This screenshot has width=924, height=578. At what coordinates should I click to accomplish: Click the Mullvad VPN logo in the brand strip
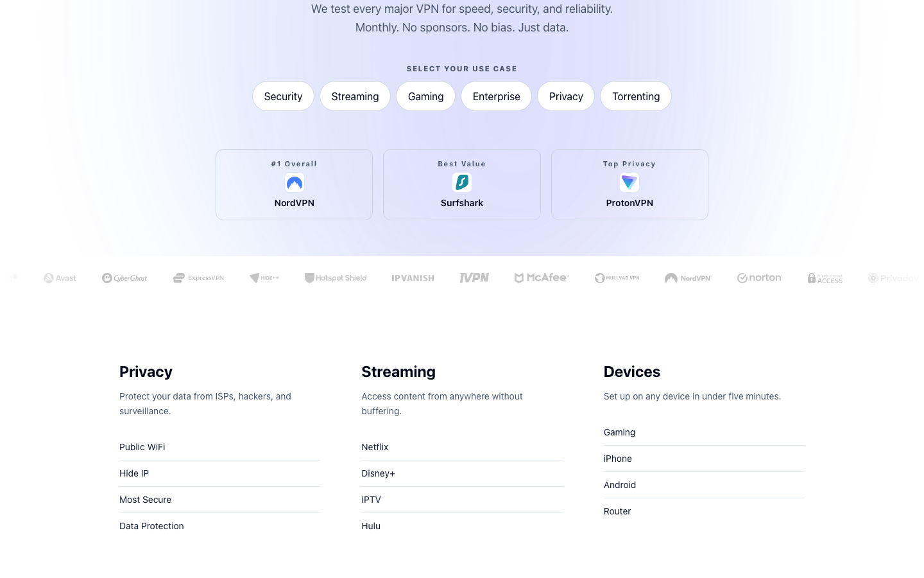617,278
